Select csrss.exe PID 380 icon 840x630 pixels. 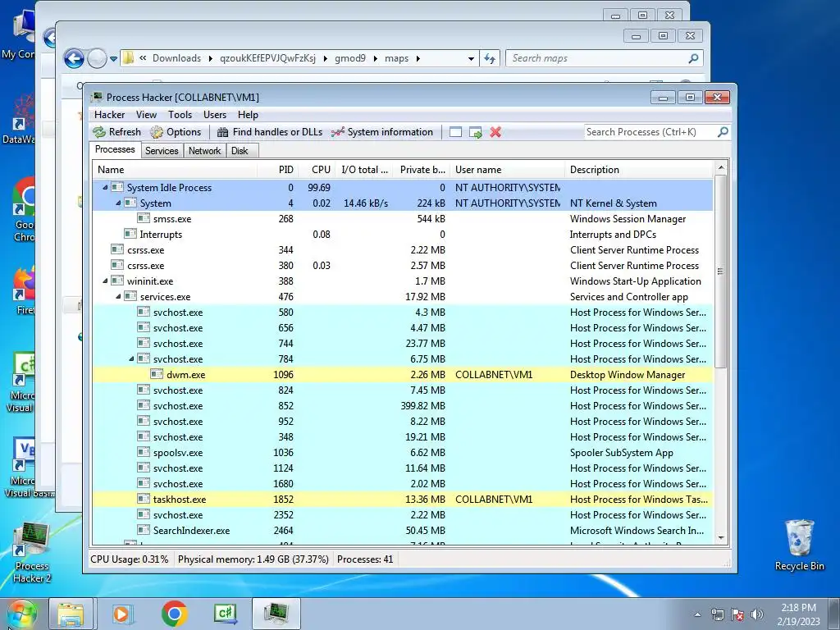(x=117, y=265)
